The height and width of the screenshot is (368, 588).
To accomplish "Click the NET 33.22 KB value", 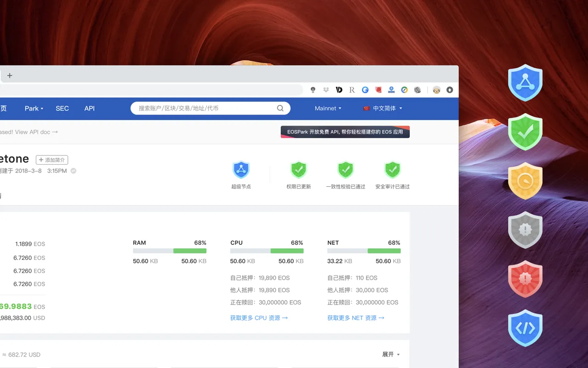I will [x=340, y=261].
